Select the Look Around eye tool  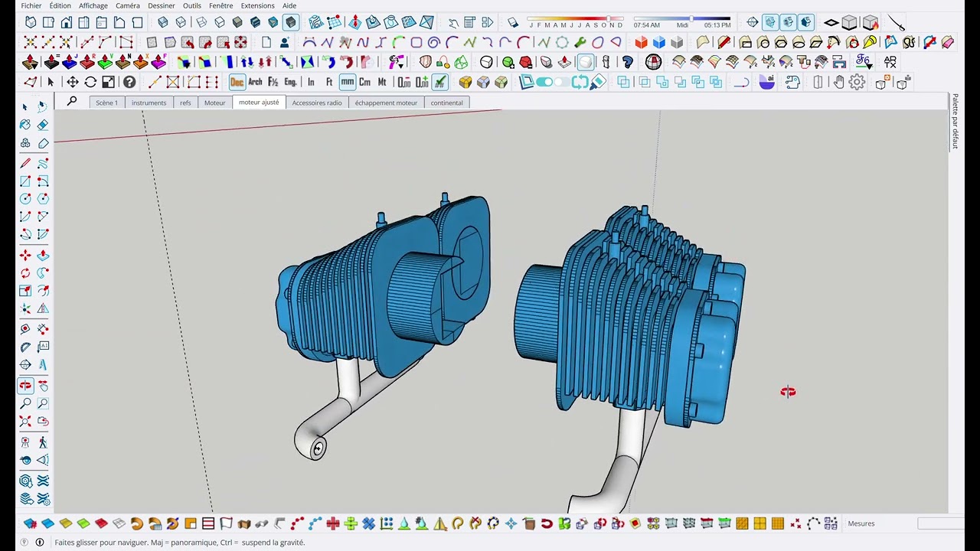pyautogui.click(x=25, y=460)
